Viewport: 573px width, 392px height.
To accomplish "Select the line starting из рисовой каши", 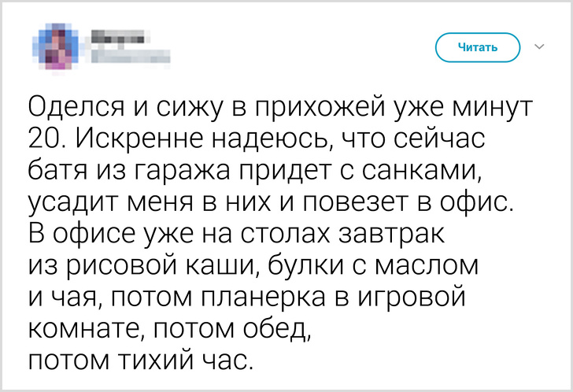I will 253,266.
